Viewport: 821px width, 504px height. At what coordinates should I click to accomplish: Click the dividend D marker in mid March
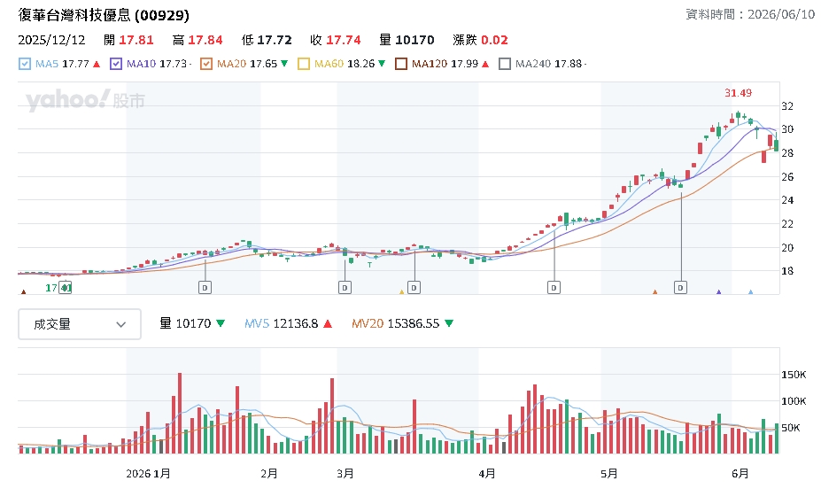point(414,288)
